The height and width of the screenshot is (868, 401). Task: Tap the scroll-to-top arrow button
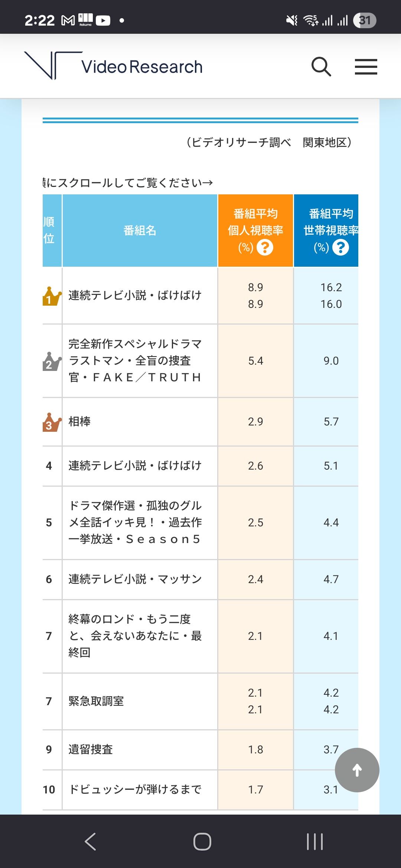[357, 770]
